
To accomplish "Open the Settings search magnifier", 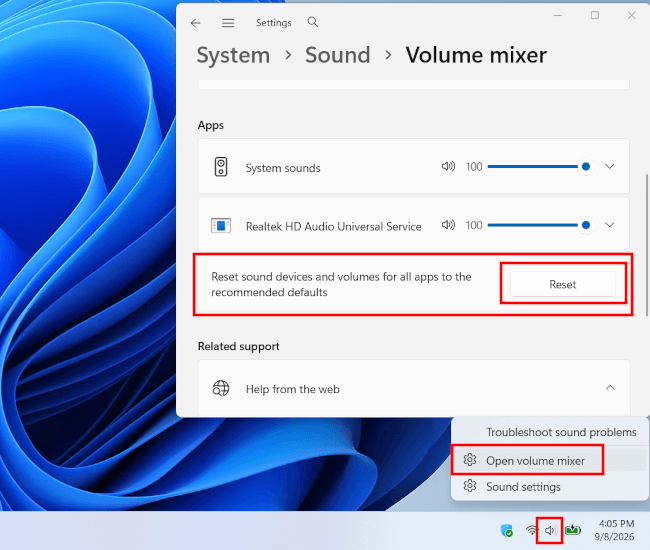I will (313, 22).
